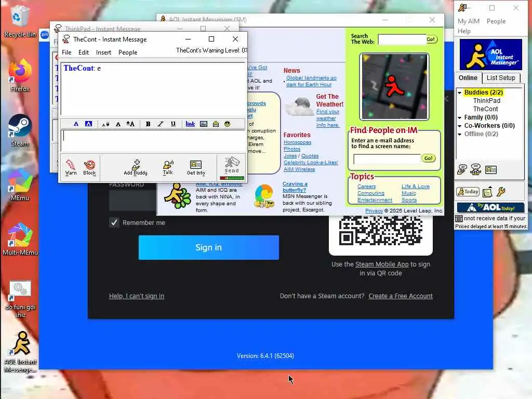Open the Steam desktop shortcut

point(20,130)
